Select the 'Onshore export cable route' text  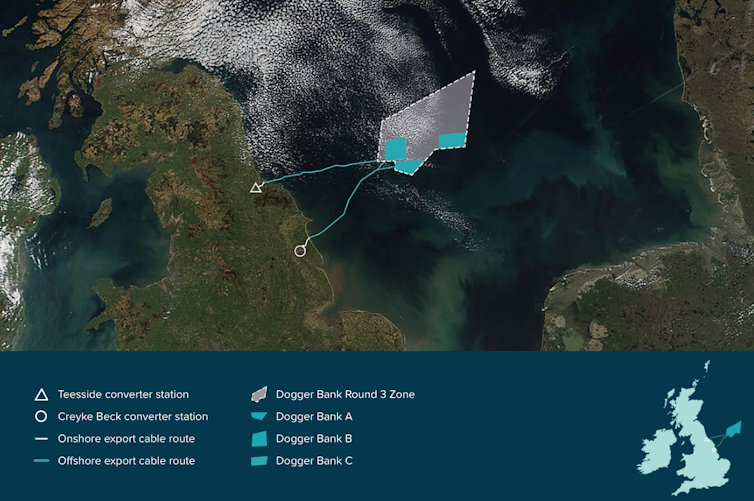[x=126, y=439]
